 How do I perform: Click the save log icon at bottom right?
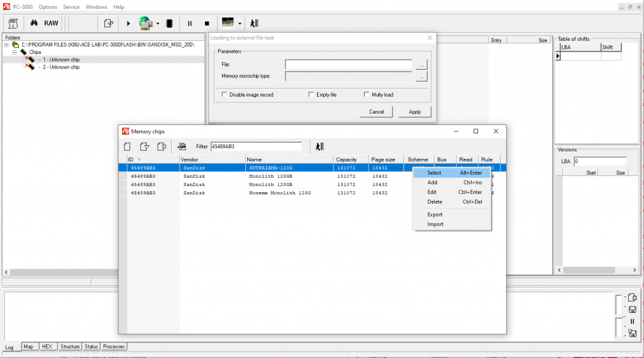[x=632, y=310]
